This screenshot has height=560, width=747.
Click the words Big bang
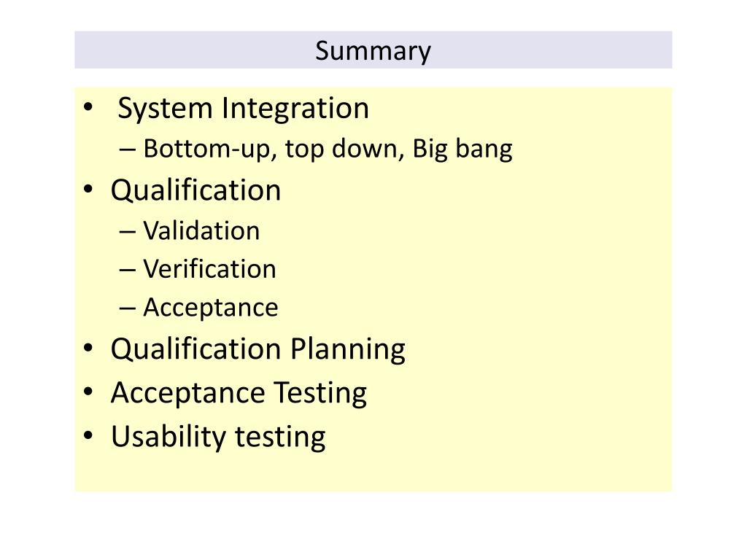(x=462, y=149)
